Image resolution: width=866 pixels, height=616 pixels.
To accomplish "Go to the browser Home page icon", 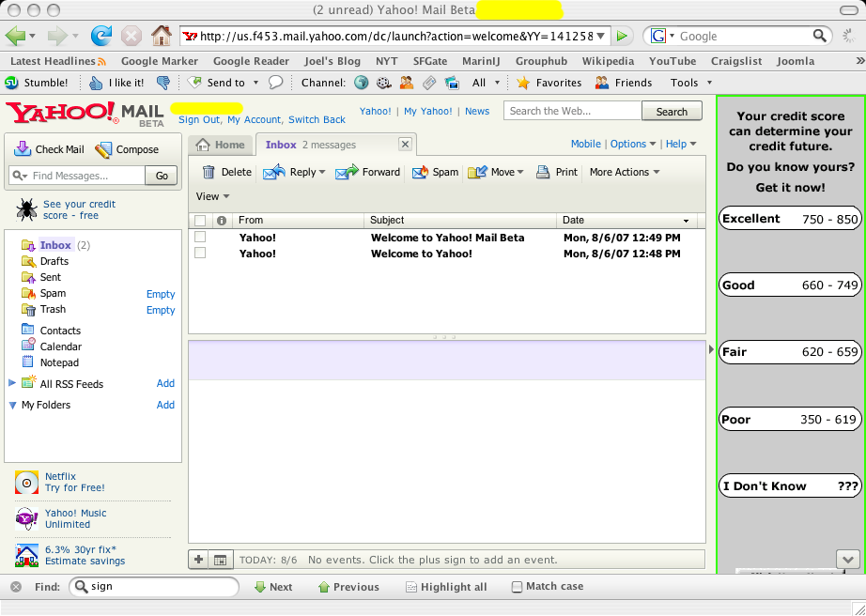I will [x=162, y=36].
